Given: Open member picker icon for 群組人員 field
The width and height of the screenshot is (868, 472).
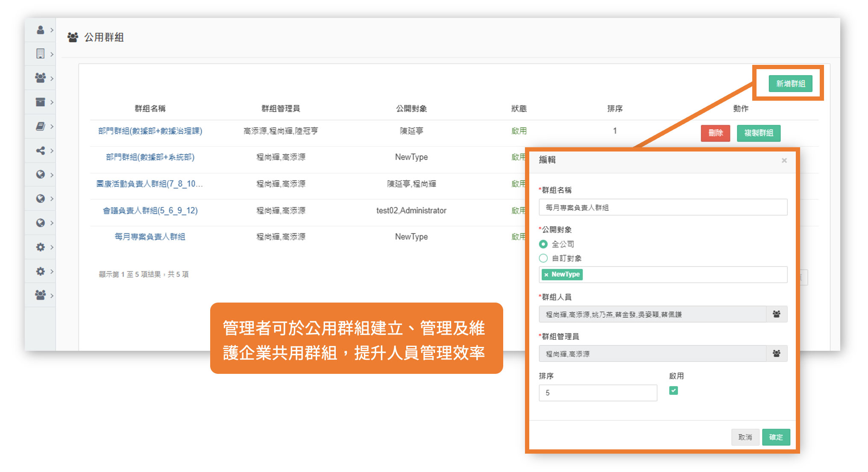Looking at the screenshot, I should [x=777, y=315].
